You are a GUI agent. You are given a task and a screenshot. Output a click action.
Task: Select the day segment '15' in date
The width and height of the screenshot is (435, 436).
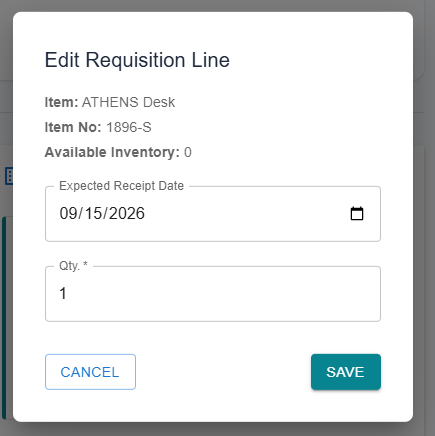tap(94, 213)
